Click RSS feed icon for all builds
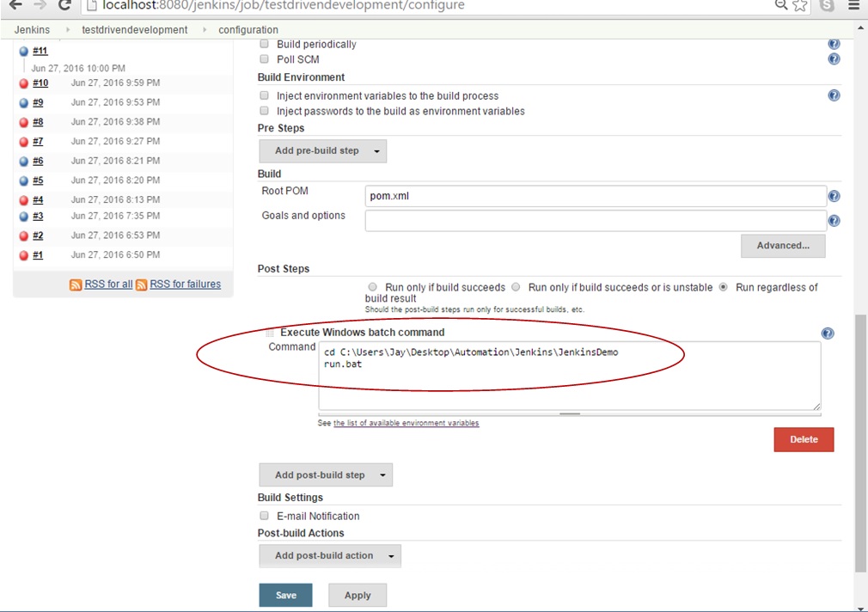 [x=76, y=285]
